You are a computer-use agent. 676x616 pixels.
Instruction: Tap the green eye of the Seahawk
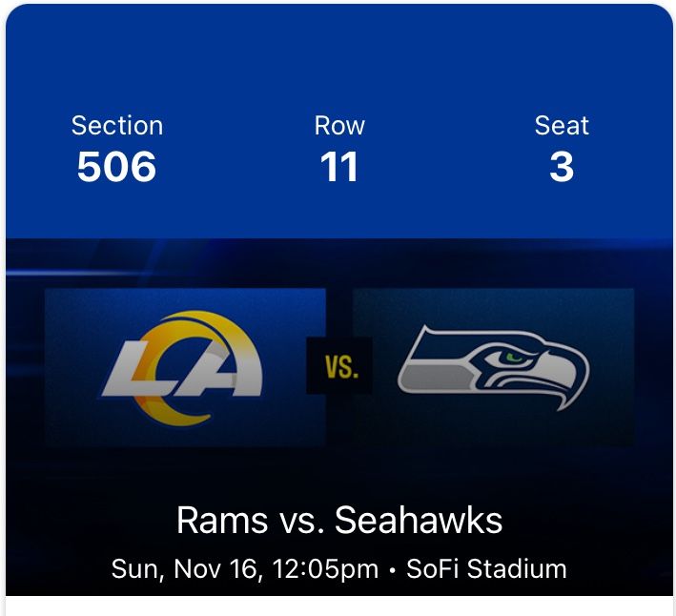(x=514, y=358)
